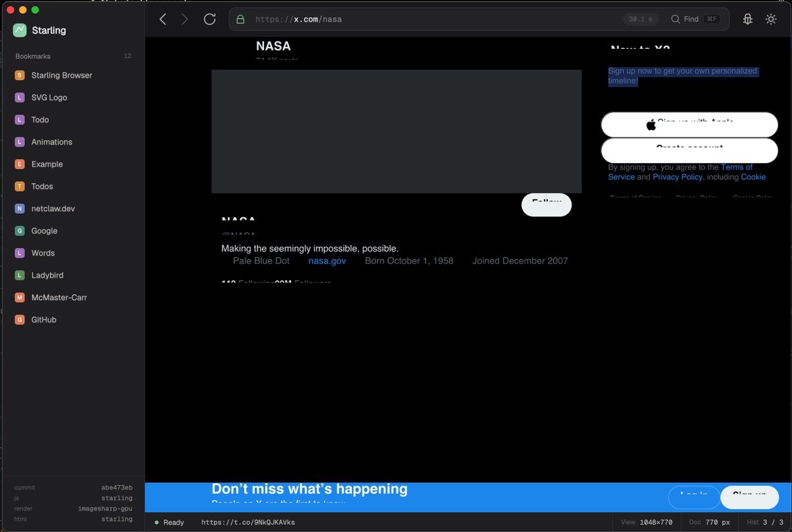Sign up with Apple button

(x=690, y=125)
